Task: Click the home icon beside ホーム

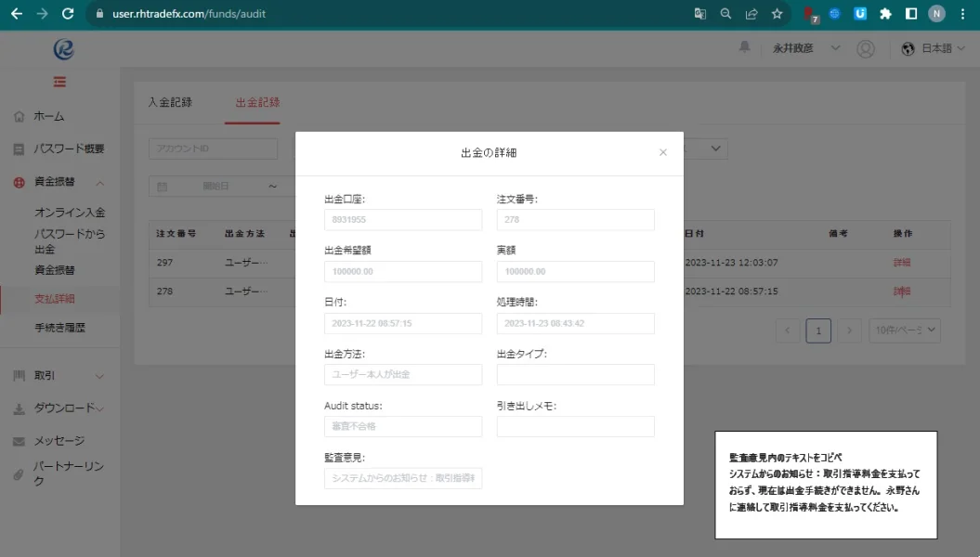Action: (20, 116)
